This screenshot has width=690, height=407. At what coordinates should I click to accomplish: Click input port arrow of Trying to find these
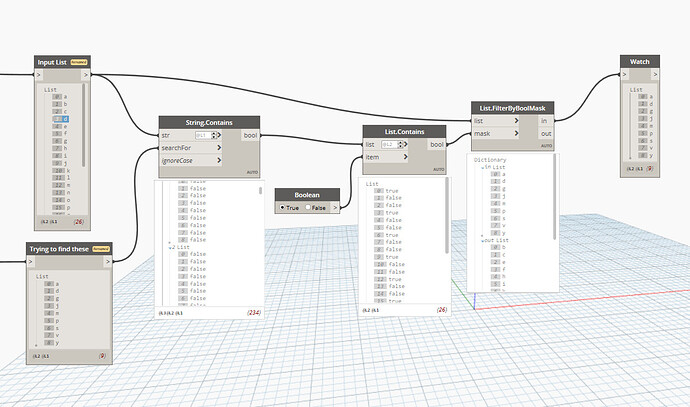[x=30, y=262]
